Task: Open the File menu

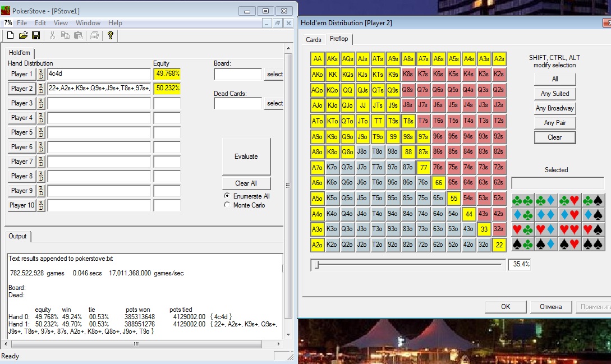Action: (x=22, y=23)
